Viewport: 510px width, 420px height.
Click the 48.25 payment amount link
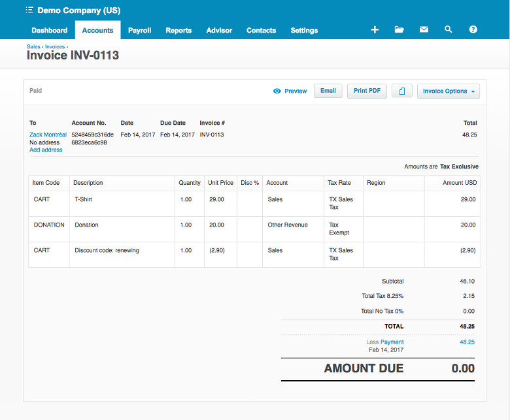pos(467,342)
